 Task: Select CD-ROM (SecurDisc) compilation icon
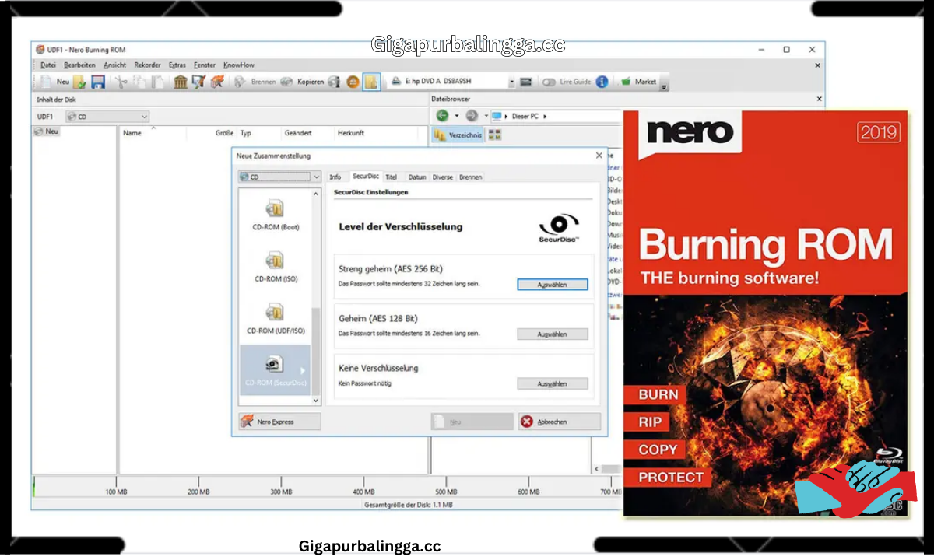(x=274, y=363)
